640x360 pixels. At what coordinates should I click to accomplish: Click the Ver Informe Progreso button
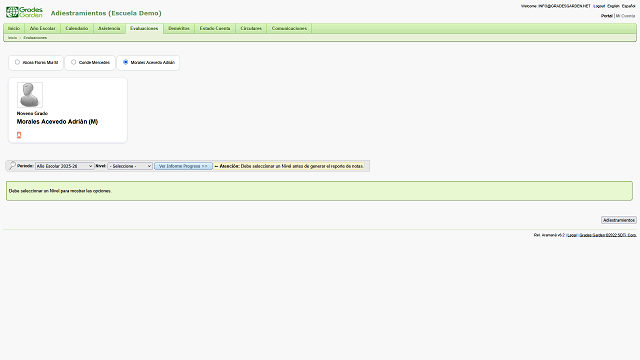coord(183,166)
